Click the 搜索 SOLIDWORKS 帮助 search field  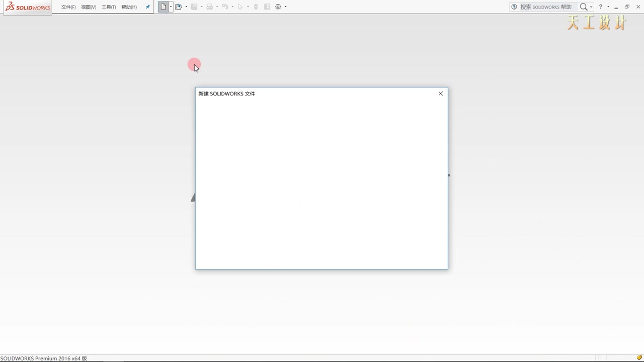click(547, 7)
